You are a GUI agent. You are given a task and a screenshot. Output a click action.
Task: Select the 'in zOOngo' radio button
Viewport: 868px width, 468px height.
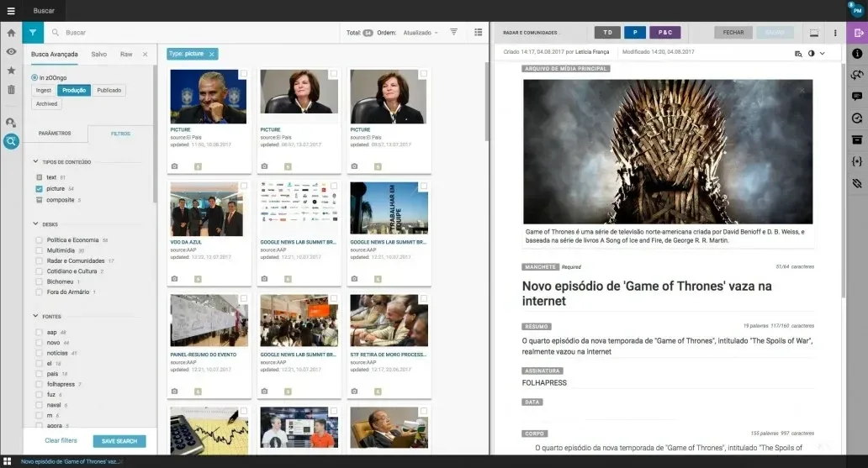(x=34, y=77)
